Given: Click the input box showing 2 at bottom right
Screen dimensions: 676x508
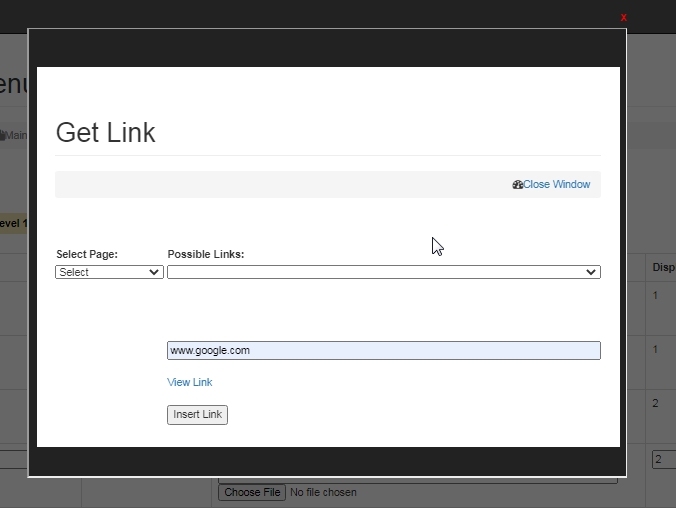Looking at the screenshot, I should pyautogui.click(x=664, y=460).
